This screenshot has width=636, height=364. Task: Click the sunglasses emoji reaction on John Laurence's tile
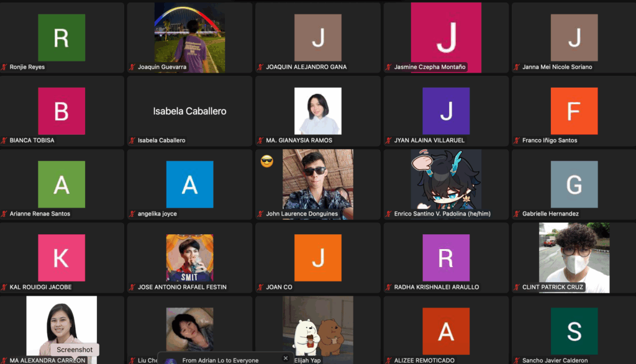(x=267, y=162)
